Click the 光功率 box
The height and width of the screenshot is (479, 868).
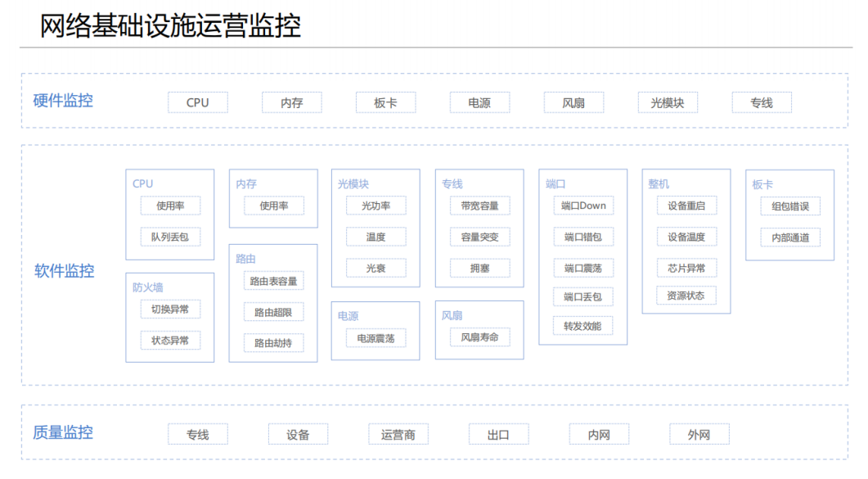[x=376, y=206]
